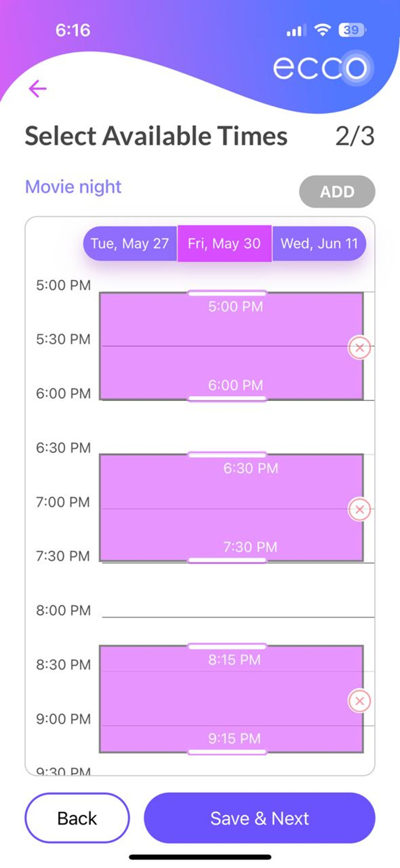This screenshot has height=868, width=400.
Task: Remove the 5:00 PM to 6:00 PM slot
Action: point(359,347)
